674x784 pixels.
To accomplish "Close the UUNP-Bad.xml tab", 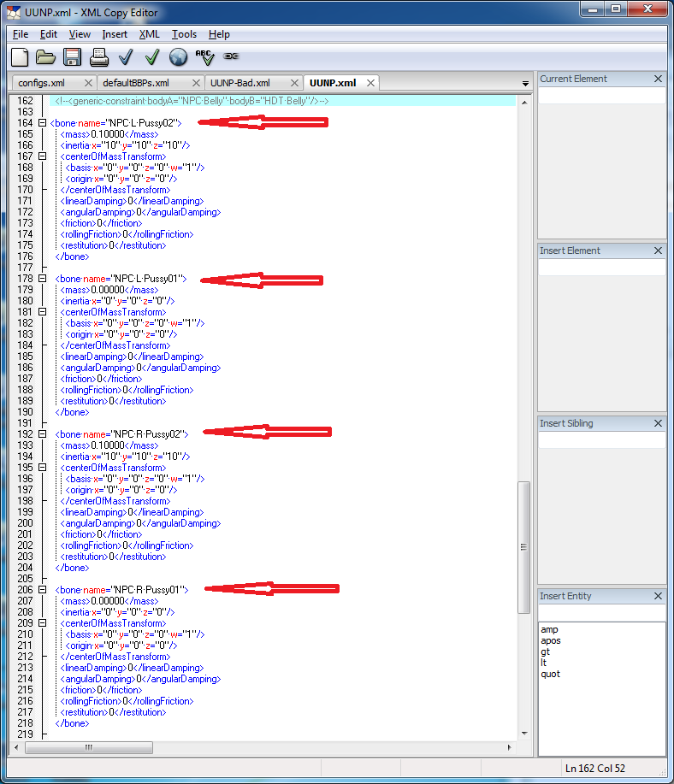I will pyautogui.click(x=295, y=83).
